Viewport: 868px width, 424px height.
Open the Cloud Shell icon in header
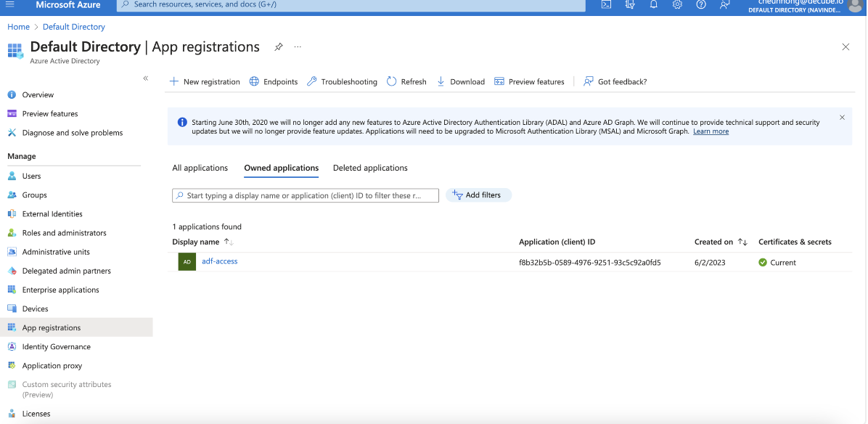pos(607,4)
